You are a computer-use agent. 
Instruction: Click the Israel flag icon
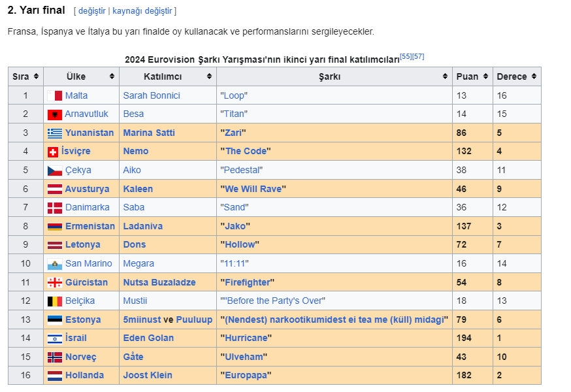pyautogui.click(x=55, y=338)
